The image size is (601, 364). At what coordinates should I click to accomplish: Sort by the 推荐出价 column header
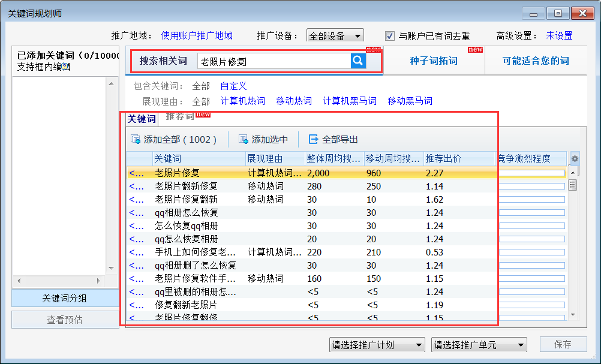(444, 158)
